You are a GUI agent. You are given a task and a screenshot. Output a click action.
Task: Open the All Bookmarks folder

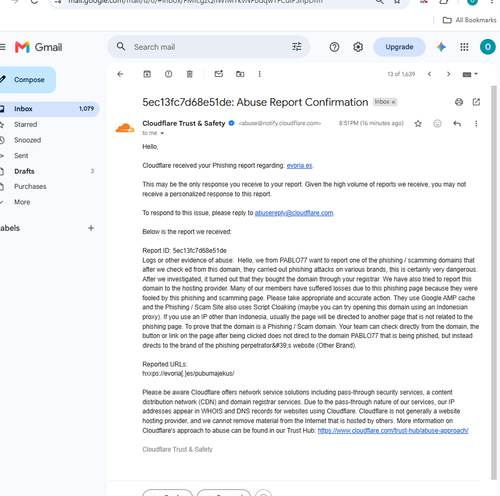point(470,20)
